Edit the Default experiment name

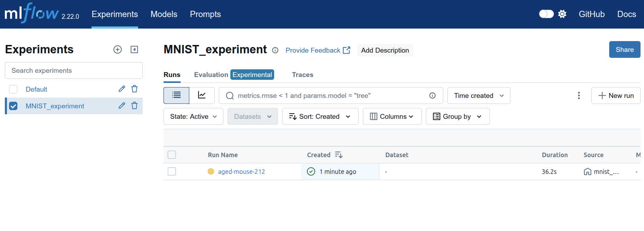pyautogui.click(x=122, y=89)
